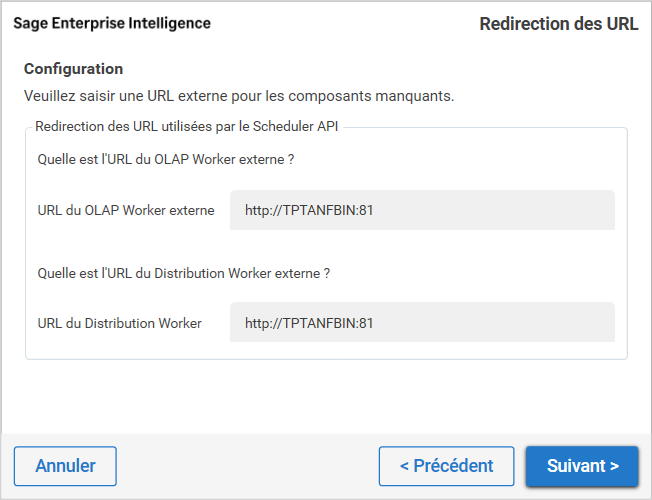
Task: Click the Sage Enterprise Intelligence title
Action: click(112, 23)
